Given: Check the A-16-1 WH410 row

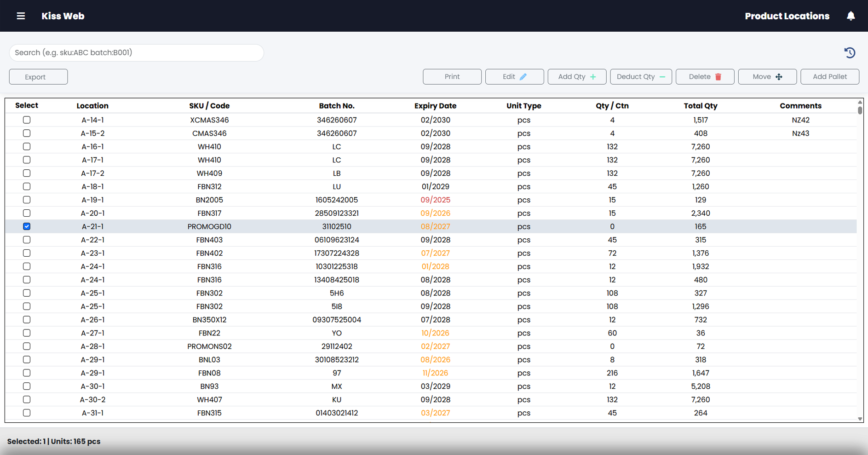Looking at the screenshot, I should pyautogui.click(x=27, y=147).
